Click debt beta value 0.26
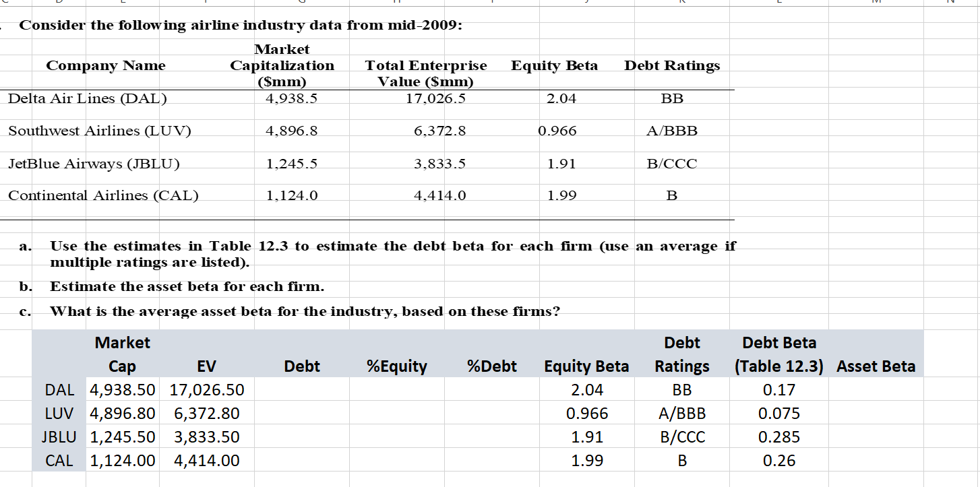 pos(779,461)
